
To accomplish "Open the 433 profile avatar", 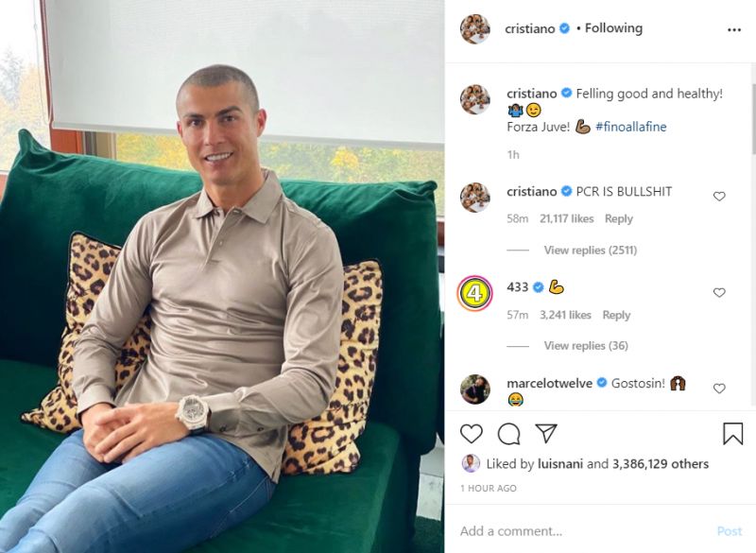I will coord(475,293).
